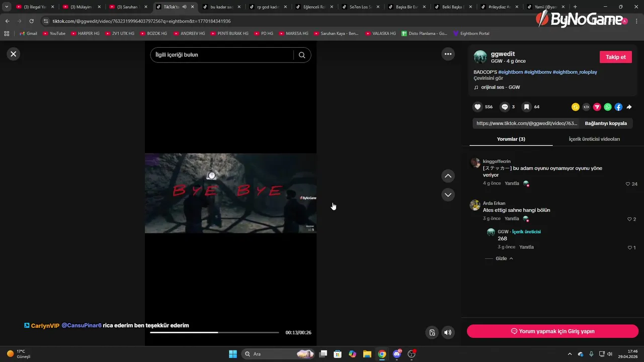Mute the video with speaker icon

point(447,332)
